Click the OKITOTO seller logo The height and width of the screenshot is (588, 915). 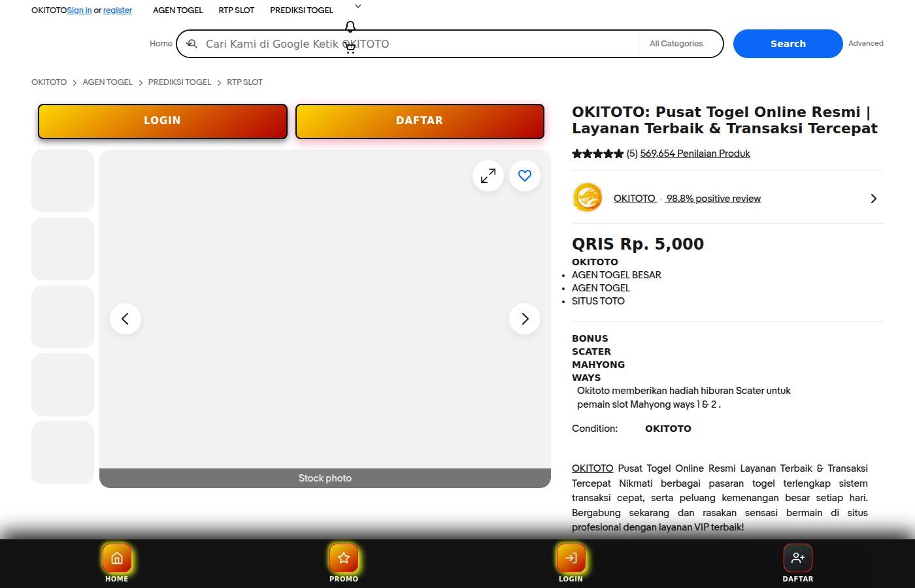[588, 198]
